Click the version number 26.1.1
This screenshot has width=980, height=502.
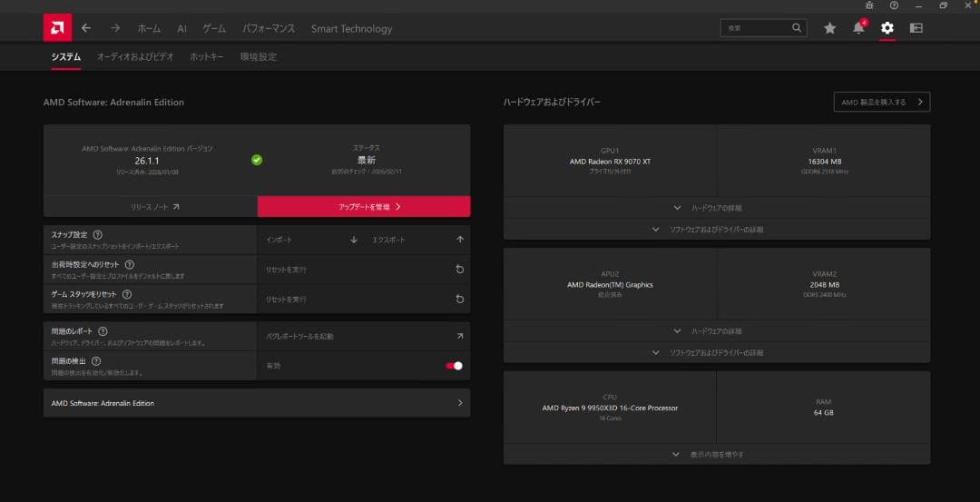tap(147, 161)
